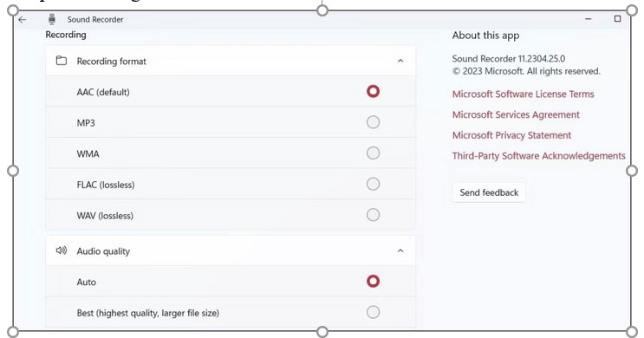Click the Audio quality speaker icon
The image size is (644, 338).
[62, 250]
